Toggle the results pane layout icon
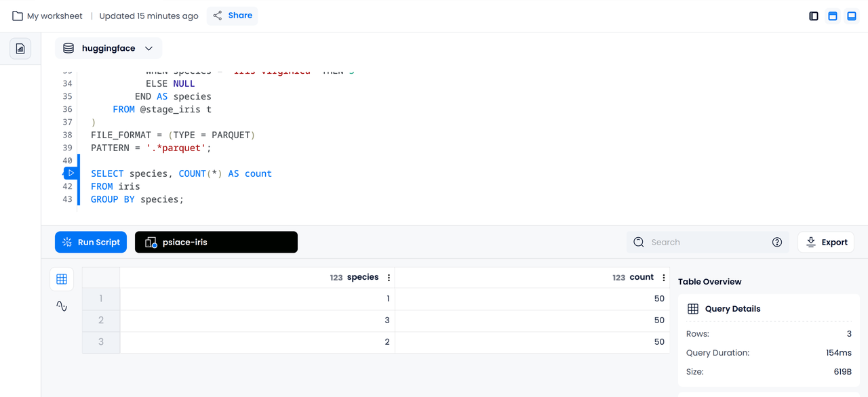 point(852,16)
